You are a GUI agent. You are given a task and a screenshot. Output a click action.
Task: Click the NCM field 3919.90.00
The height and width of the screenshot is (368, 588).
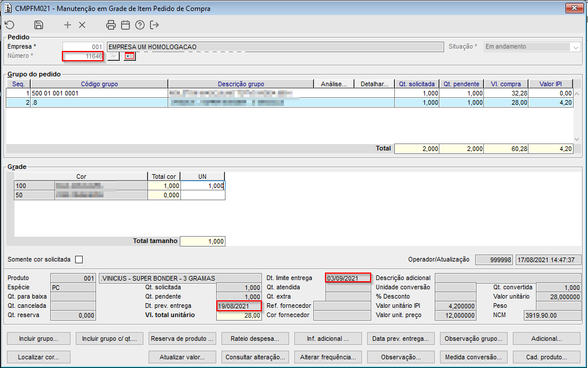(x=552, y=315)
